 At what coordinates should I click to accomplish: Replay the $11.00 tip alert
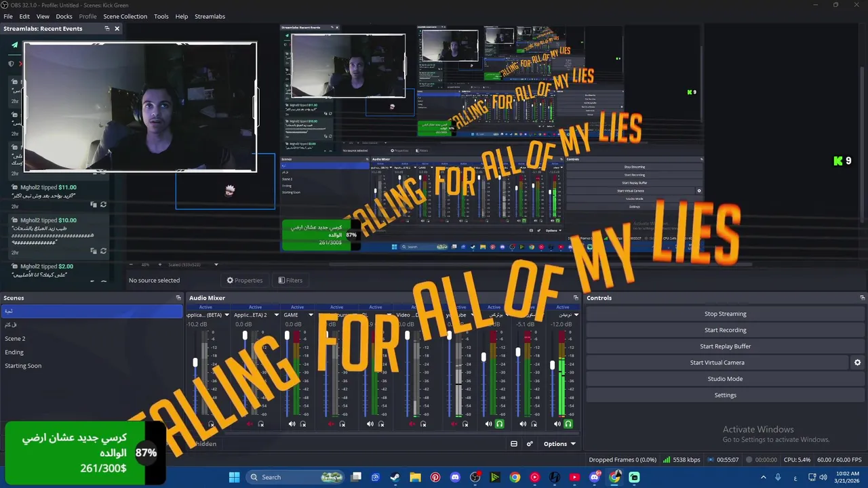point(103,204)
